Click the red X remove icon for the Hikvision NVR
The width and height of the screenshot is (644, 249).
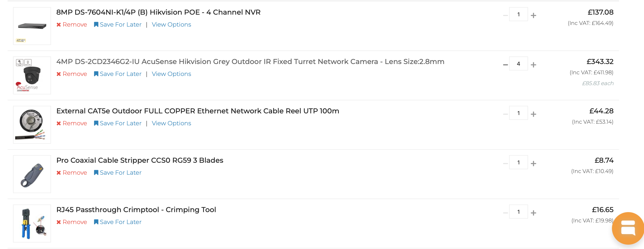click(59, 24)
